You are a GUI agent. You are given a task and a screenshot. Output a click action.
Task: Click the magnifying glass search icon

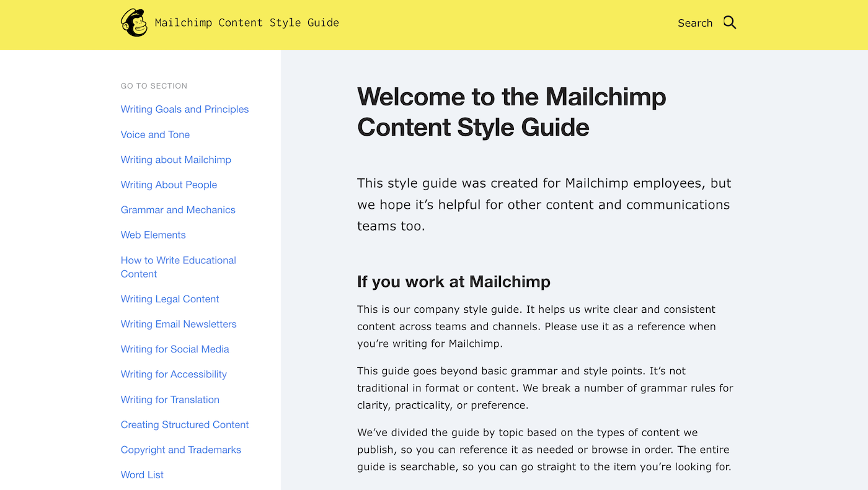click(730, 23)
